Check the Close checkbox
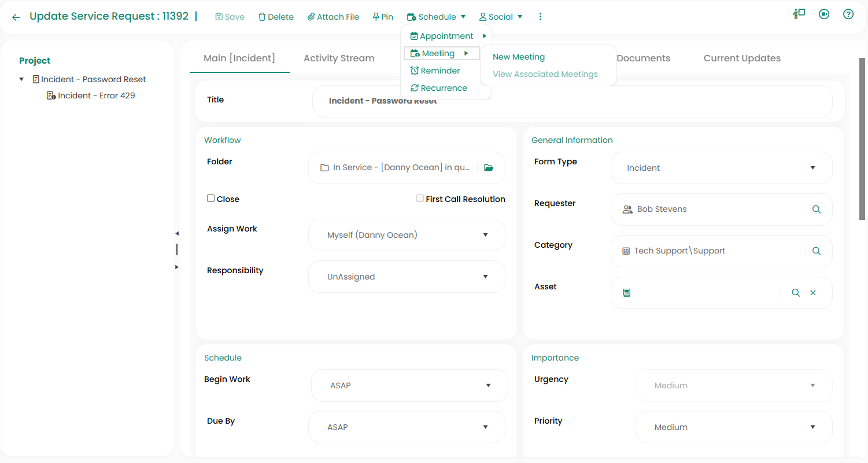This screenshot has height=463, width=868. tap(211, 199)
